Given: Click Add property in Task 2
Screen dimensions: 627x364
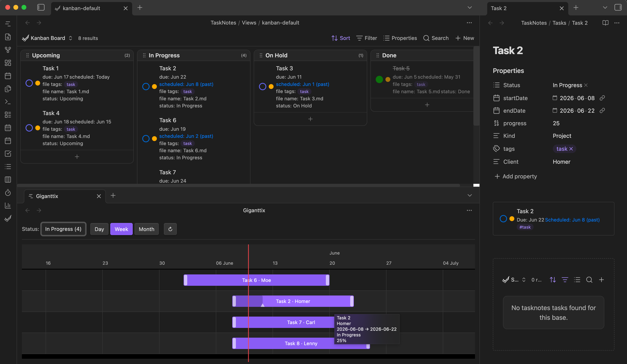Looking at the screenshot, I should [x=516, y=176].
